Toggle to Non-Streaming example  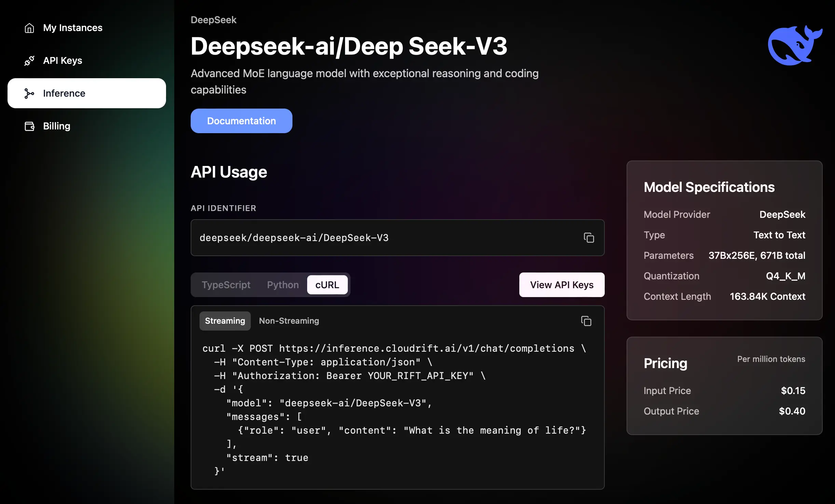pos(289,321)
